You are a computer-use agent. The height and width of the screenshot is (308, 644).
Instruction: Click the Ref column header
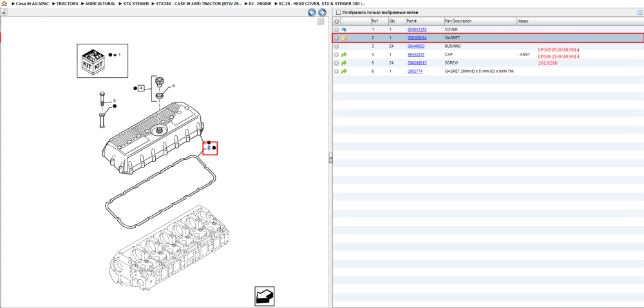pos(379,21)
